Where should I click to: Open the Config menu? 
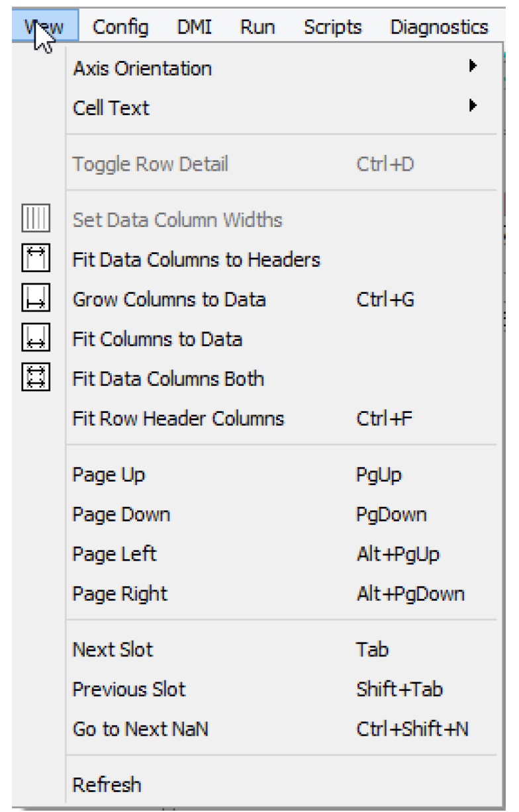tap(120, 27)
